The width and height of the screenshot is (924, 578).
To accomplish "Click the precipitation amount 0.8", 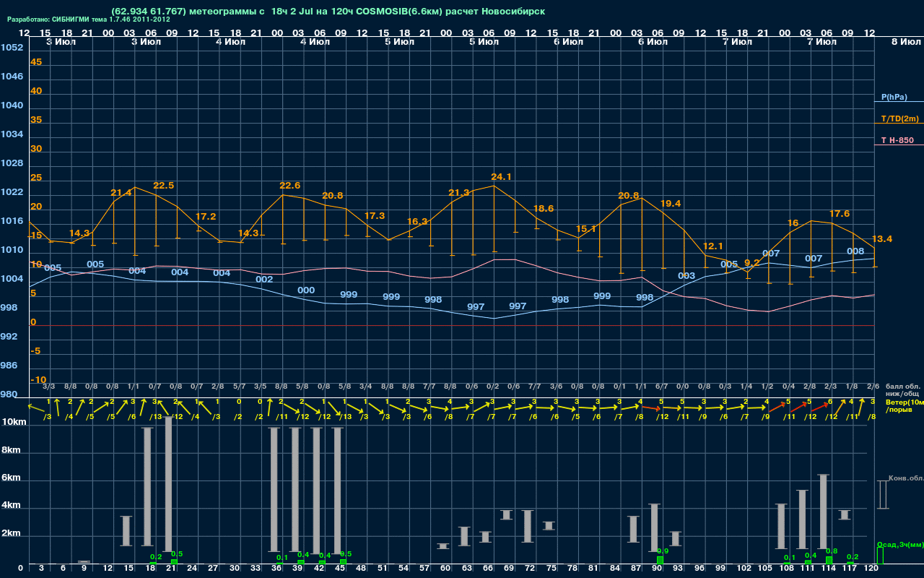I will [832, 551].
